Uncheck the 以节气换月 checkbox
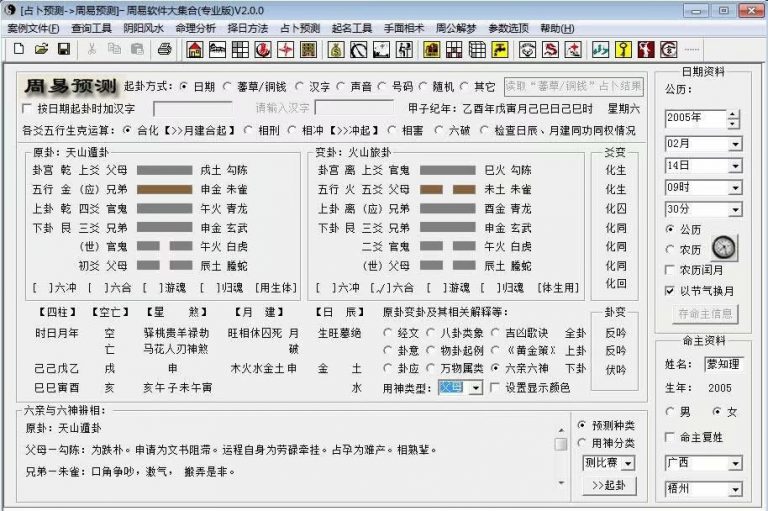 (x=670, y=291)
